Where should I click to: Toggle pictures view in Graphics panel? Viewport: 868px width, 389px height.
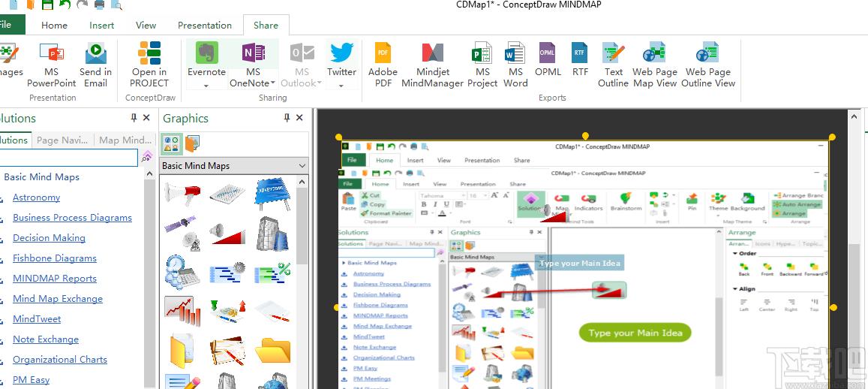192,143
